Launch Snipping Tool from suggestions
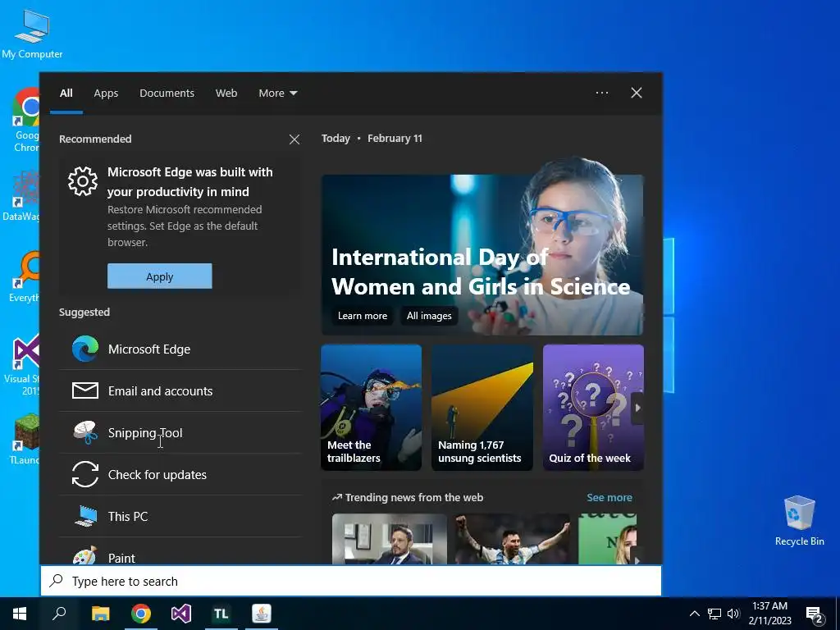Screen dimensions: 840x630 pos(180,433)
